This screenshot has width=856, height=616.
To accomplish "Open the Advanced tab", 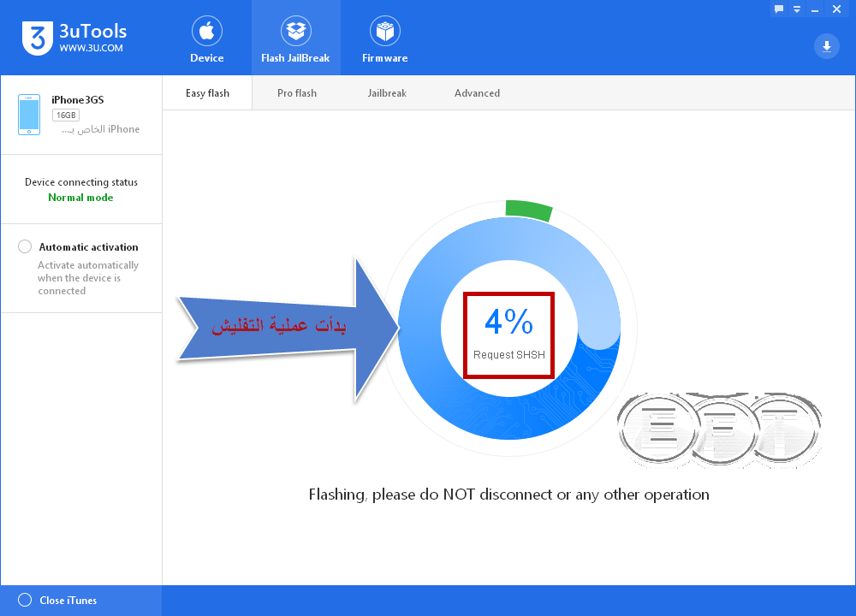I will coord(477,93).
